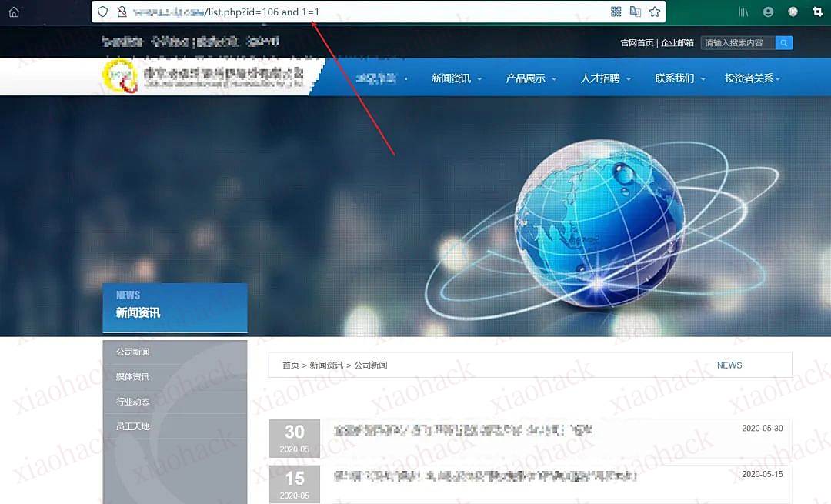Screen dimensions: 831x504
Task: Expand the 新闻资讯 navigation menu
Action: pos(456,78)
